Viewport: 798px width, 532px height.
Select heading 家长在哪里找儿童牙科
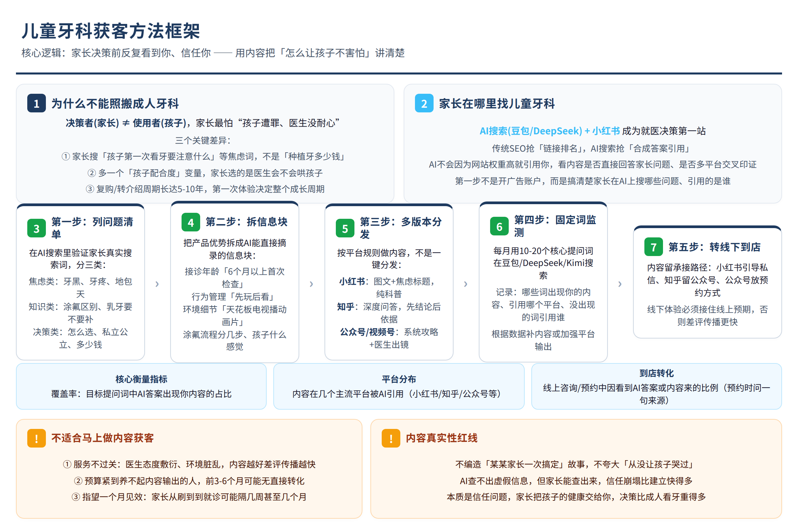pyautogui.click(x=497, y=103)
